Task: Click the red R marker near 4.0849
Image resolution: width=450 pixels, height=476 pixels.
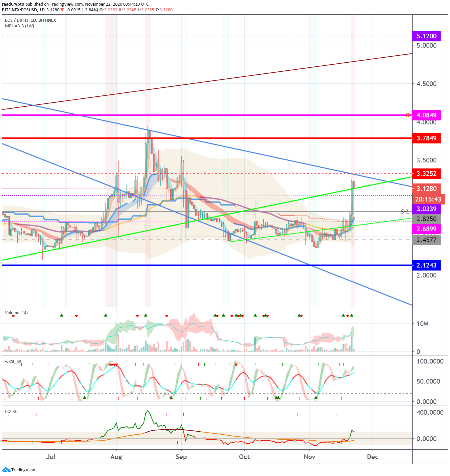Action: click(x=408, y=115)
